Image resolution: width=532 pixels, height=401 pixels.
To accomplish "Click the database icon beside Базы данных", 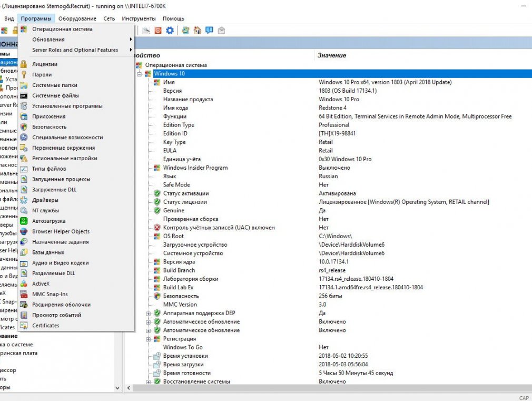I will 24,252.
